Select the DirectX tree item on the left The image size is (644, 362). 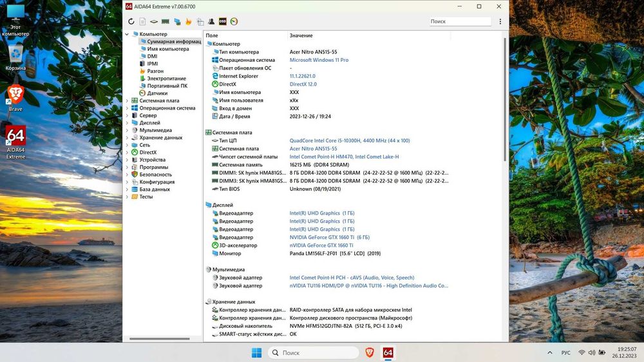point(148,153)
